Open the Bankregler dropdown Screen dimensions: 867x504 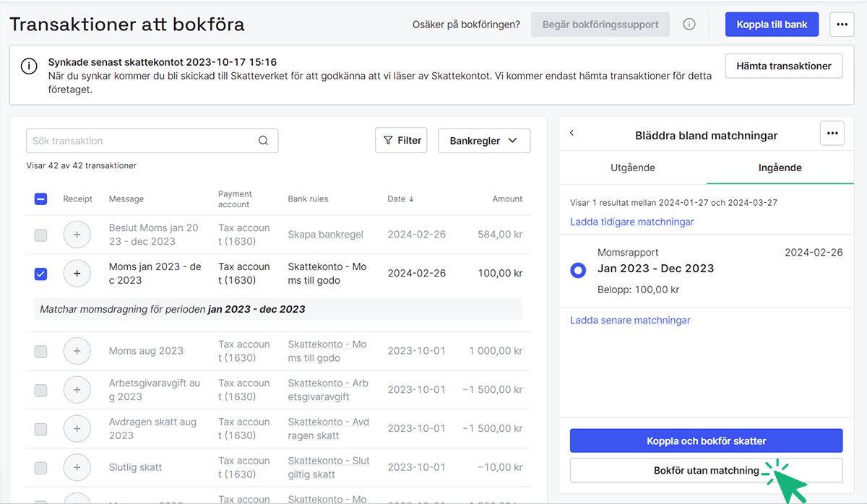(x=484, y=140)
